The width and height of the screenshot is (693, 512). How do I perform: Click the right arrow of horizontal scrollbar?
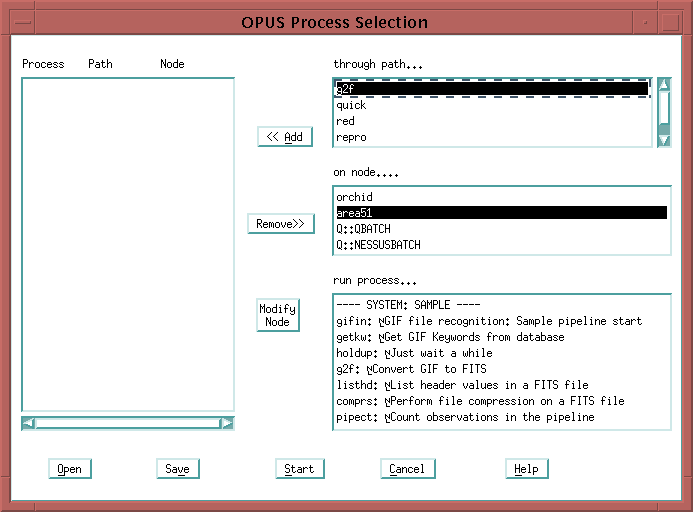point(227,423)
